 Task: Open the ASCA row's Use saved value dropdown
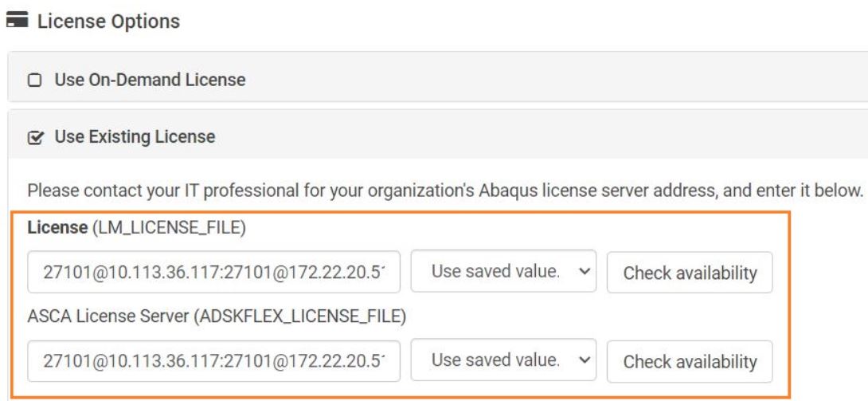tap(503, 360)
